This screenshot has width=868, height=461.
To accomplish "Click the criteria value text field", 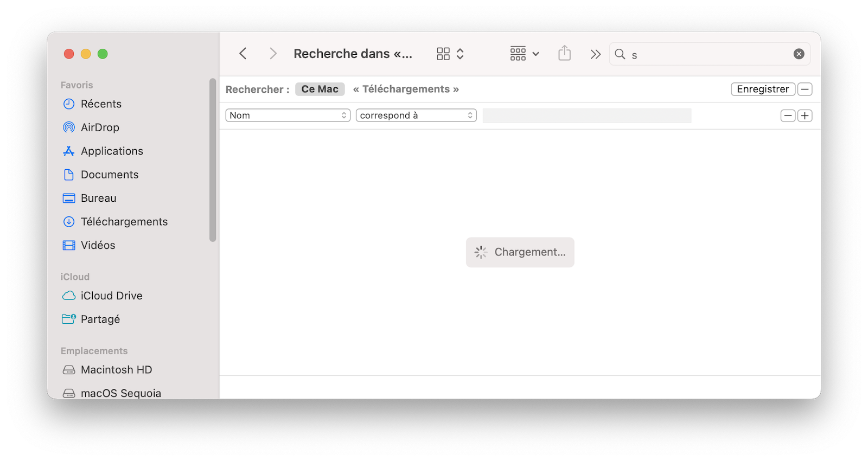I will (x=587, y=116).
